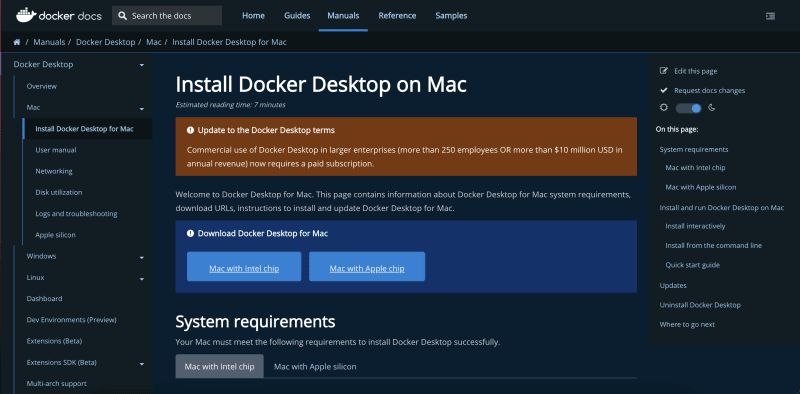800x394 pixels.
Task: Jump to Install and run Docker Desktop on Mac
Action: [x=721, y=208]
